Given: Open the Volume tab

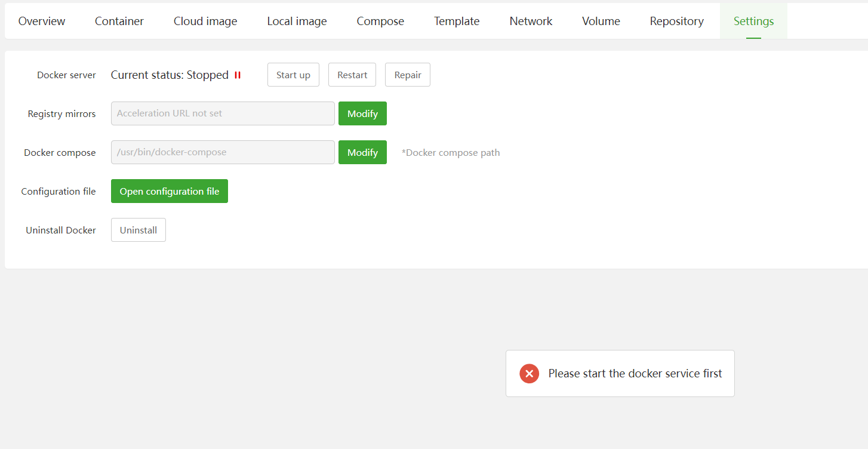Looking at the screenshot, I should pos(601,21).
